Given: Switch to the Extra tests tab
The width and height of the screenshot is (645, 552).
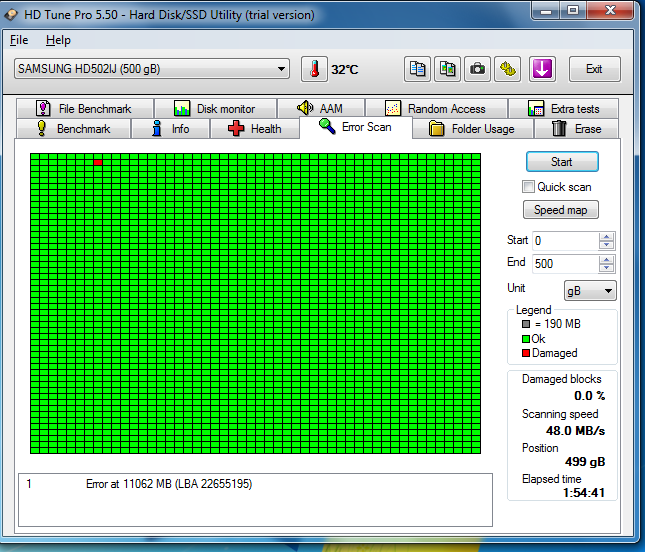Looking at the screenshot, I should coord(564,109).
